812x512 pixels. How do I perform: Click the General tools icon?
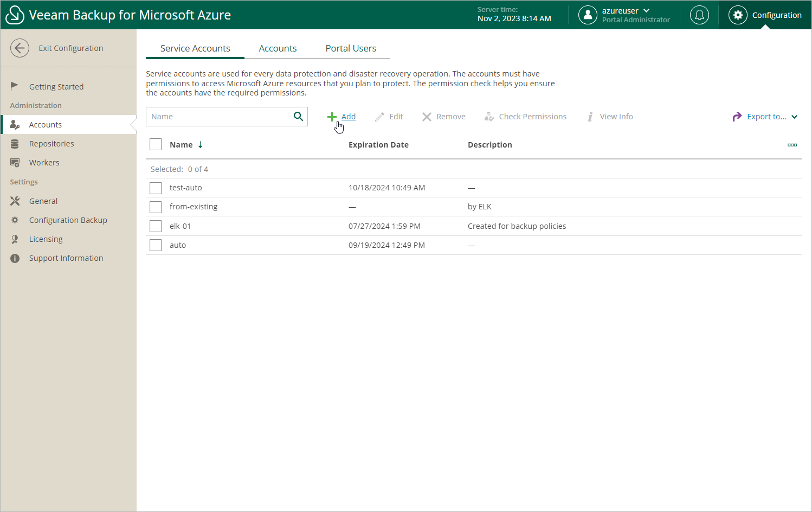[x=15, y=201]
